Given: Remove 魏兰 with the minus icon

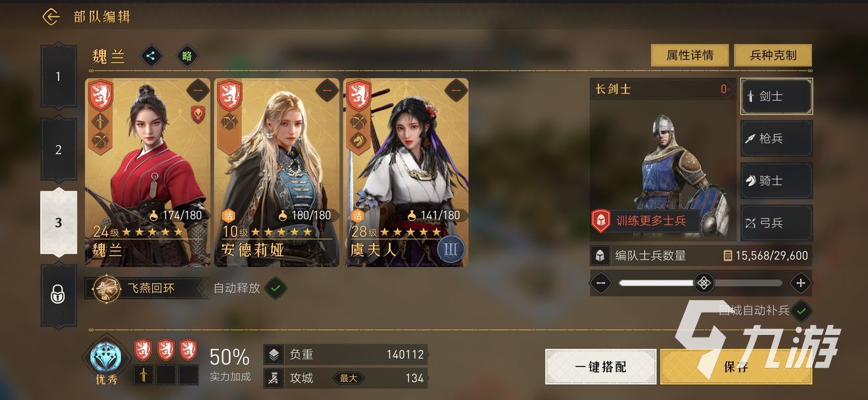Looking at the screenshot, I should point(197,91).
